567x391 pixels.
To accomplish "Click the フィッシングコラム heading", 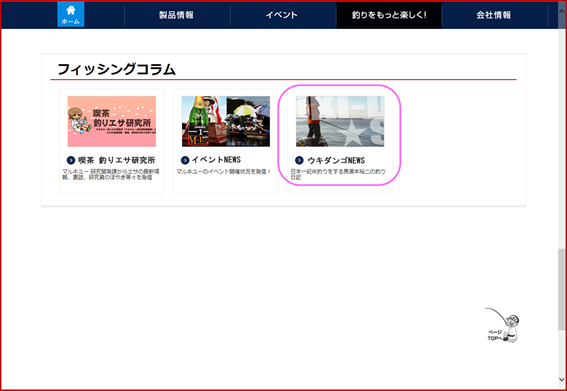I will (116, 69).
